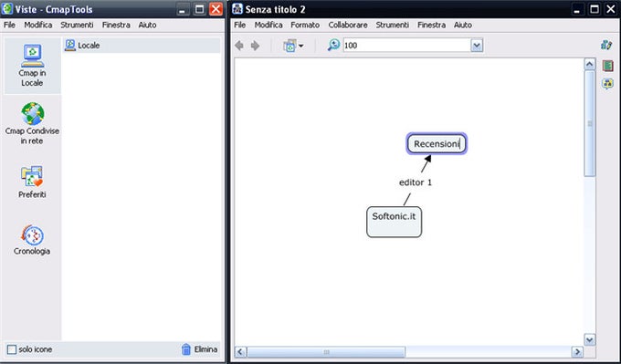
Task: Click the horizontal scrollbar thumb
Action: tap(326, 352)
